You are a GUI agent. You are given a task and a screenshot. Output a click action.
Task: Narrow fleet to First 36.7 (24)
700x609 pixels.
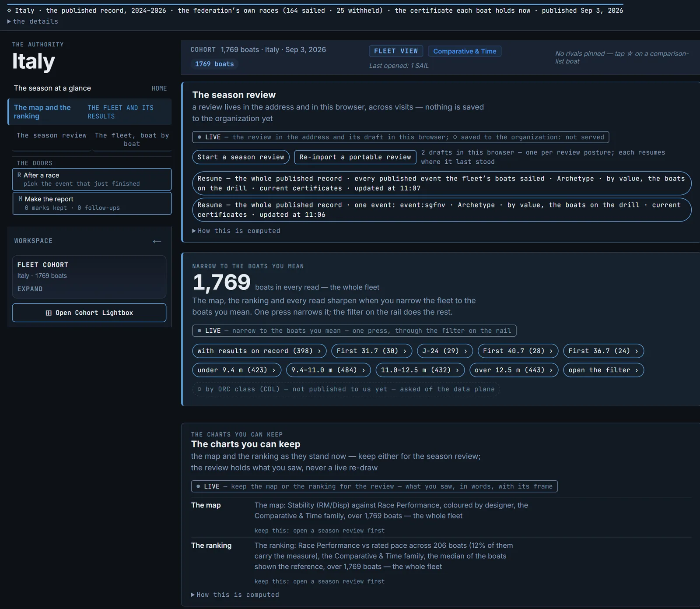click(x=603, y=351)
